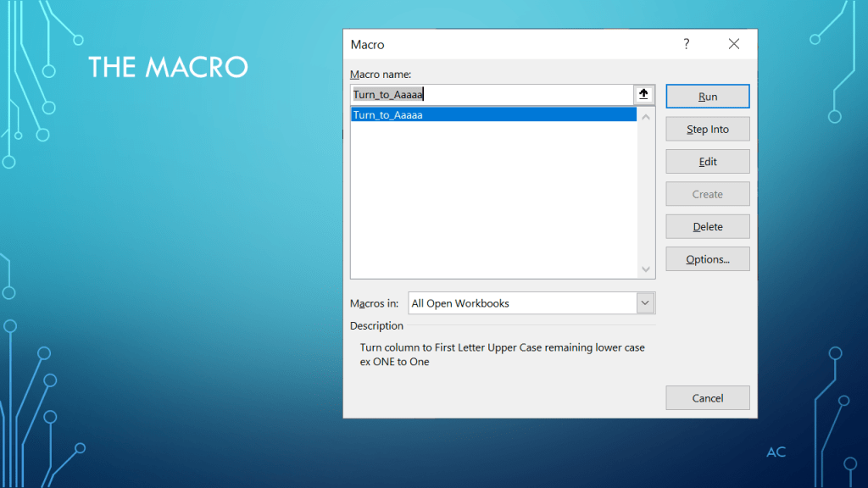Click the collapse arrow beside Macro name

coord(643,95)
